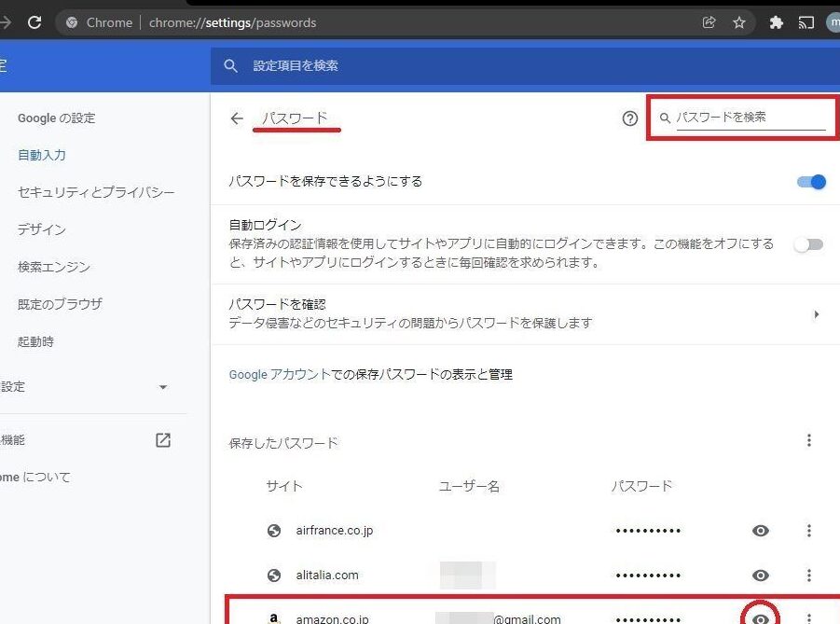
Task: Reveal the alitalia.com password with eye icon
Action: click(x=761, y=575)
